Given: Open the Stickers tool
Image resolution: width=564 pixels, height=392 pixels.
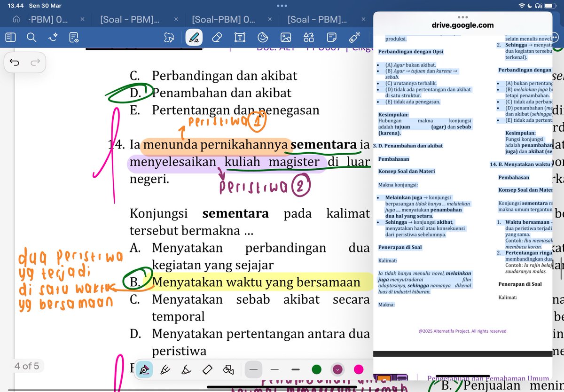Looking at the screenshot, I should pyautogui.click(x=263, y=38).
